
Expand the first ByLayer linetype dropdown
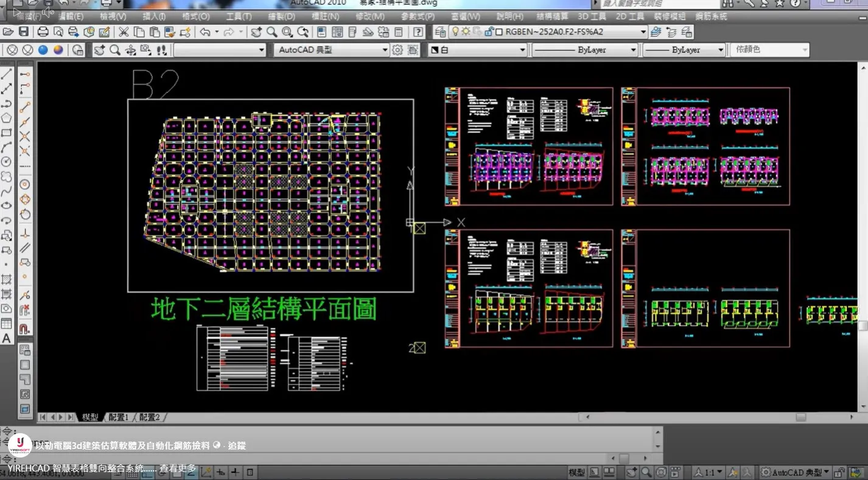(x=633, y=50)
